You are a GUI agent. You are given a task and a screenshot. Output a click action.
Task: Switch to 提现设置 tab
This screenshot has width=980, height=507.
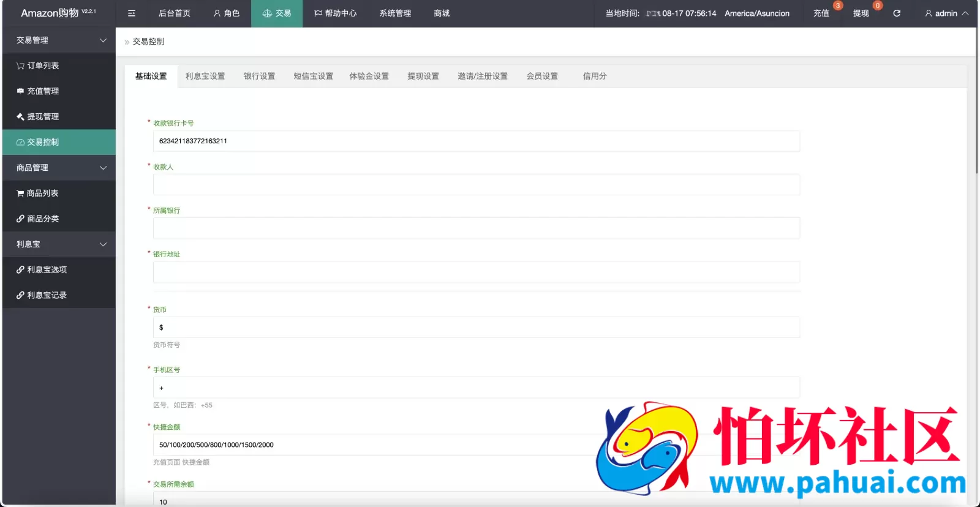point(423,77)
